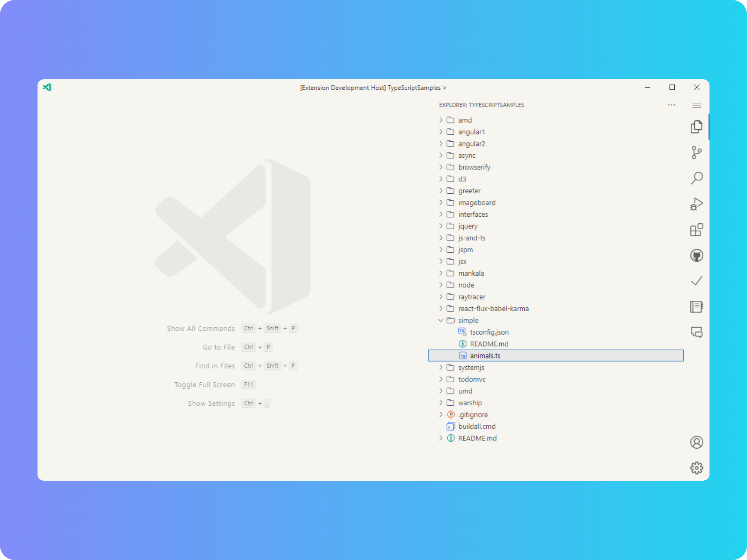Open the Search view icon
Viewport: 747px width, 560px height.
tap(697, 178)
